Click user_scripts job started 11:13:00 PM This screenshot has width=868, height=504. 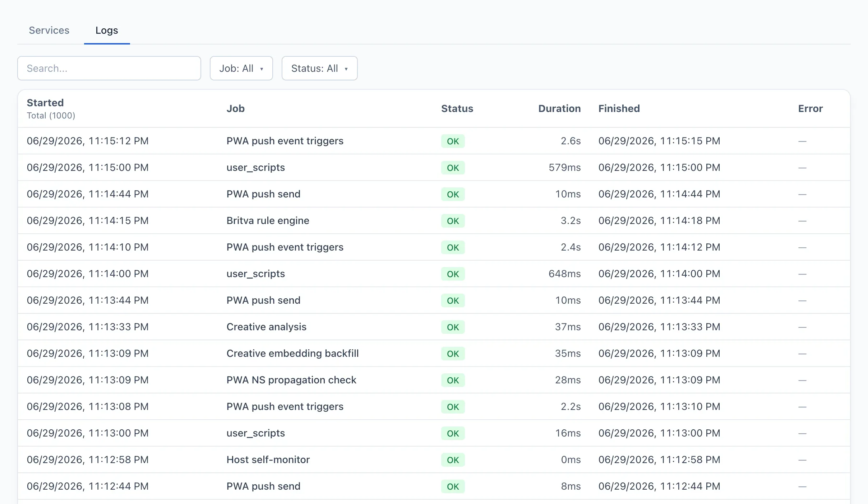255,433
